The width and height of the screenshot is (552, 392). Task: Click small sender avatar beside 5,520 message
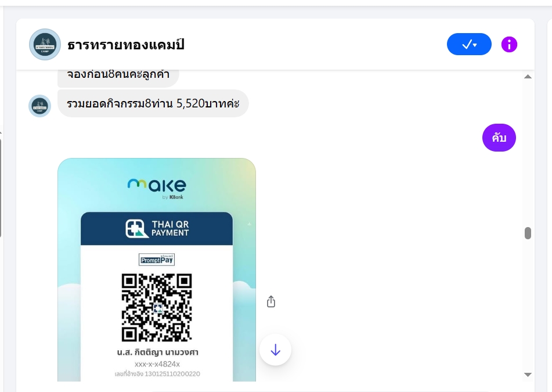39,106
